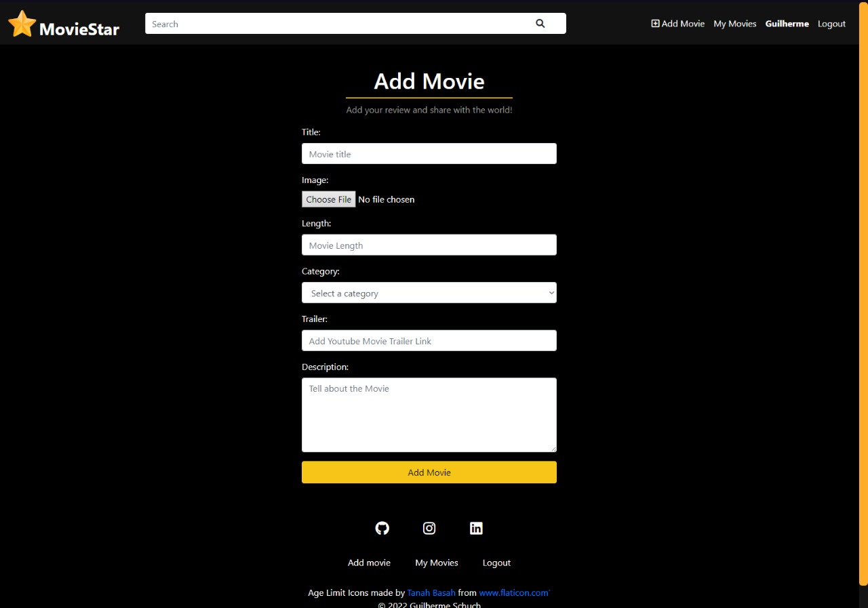Click the Logout link in the footer
The image size is (868, 608).
pos(496,562)
